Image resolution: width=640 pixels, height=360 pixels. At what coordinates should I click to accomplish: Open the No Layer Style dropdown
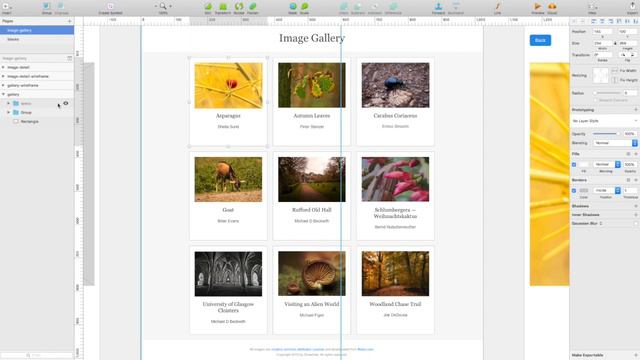(604, 121)
